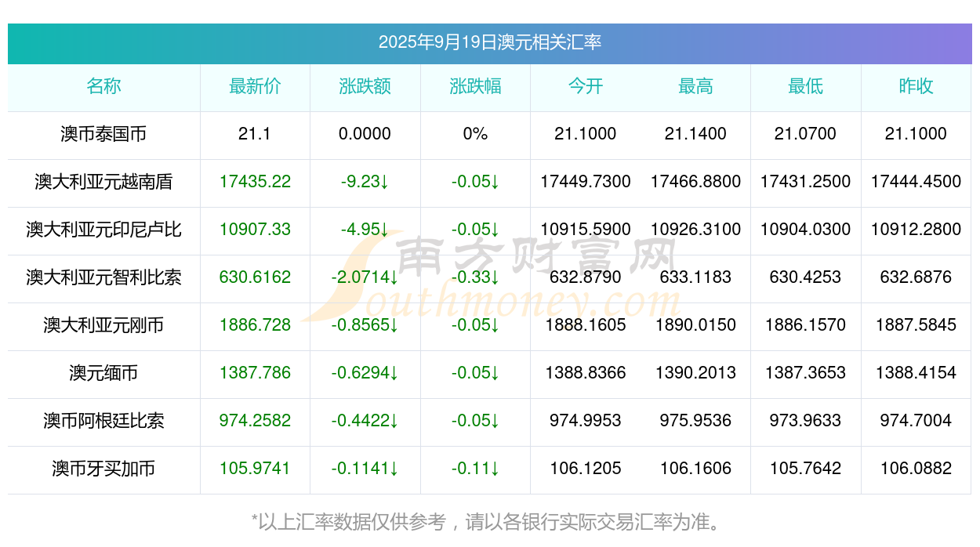Click latest price 105.9741
This screenshot has height=547, width=980.
point(255,469)
